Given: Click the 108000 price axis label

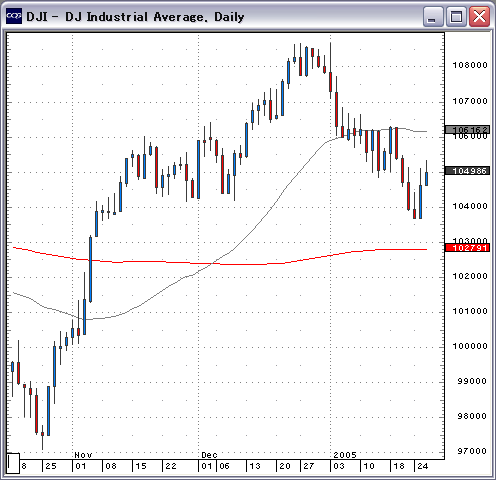Looking at the screenshot, I should (470, 65).
